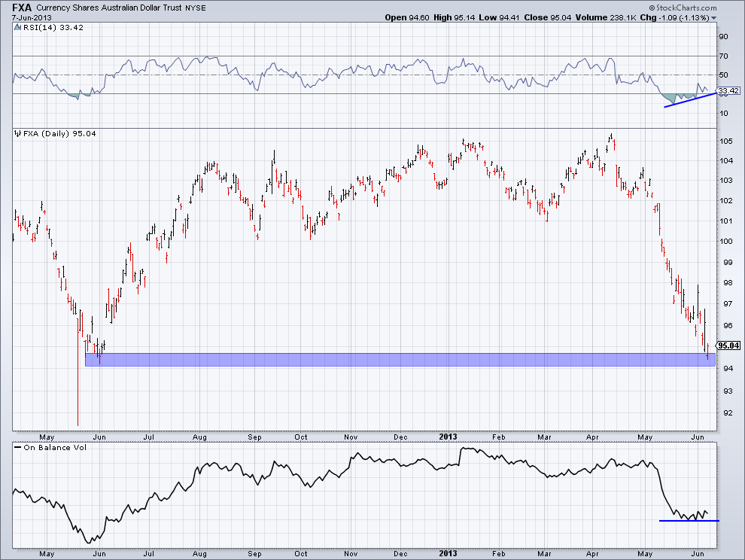745x560 pixels.
Task: Click the 33.42 RSI value tag
Action: pos(728,90)
